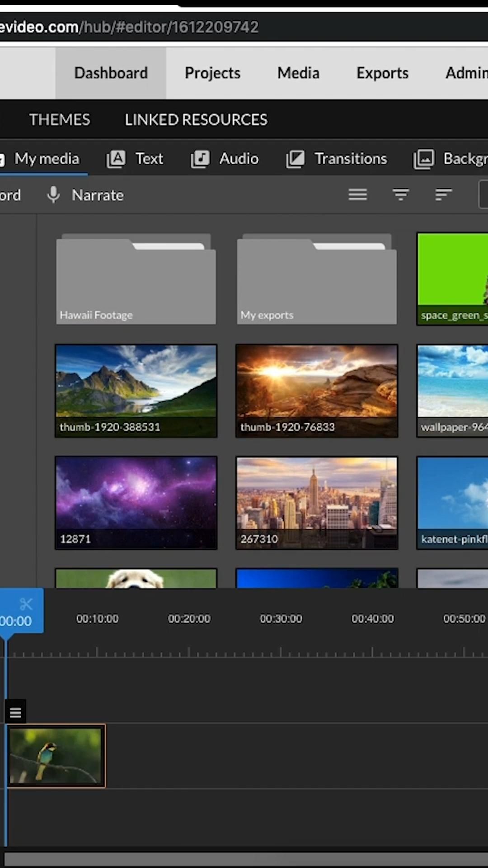The width and height of the screenshot is (488, 868).
Task: Open the sort order icon
Action: click(x=443, y=195)
